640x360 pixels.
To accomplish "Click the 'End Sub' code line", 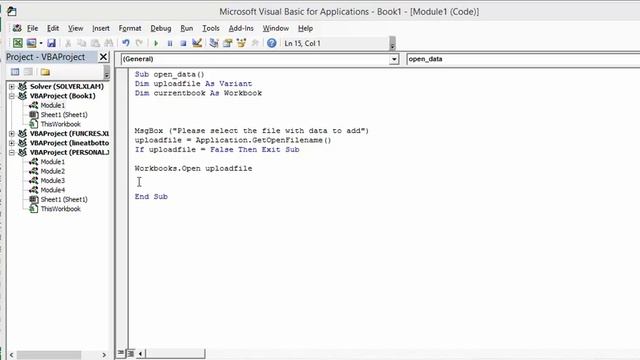I will 151,197.
